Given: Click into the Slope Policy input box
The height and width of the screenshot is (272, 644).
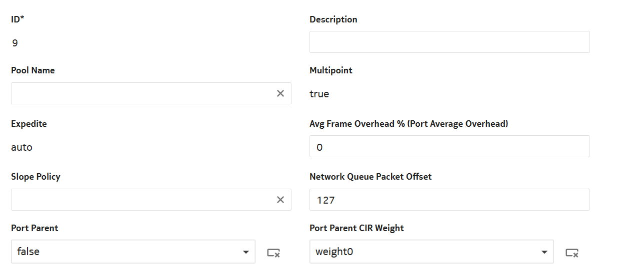Looking at the screenshot, I should coord(140,200).
